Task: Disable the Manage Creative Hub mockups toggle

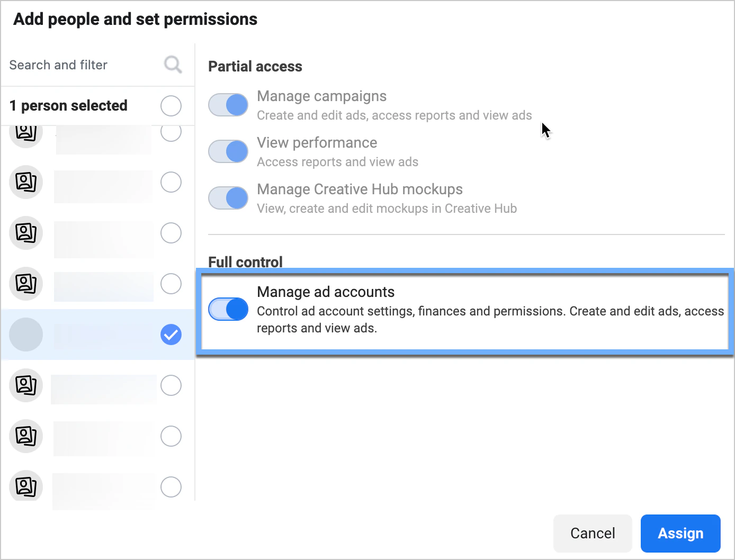Action: (x=228, y=197)
